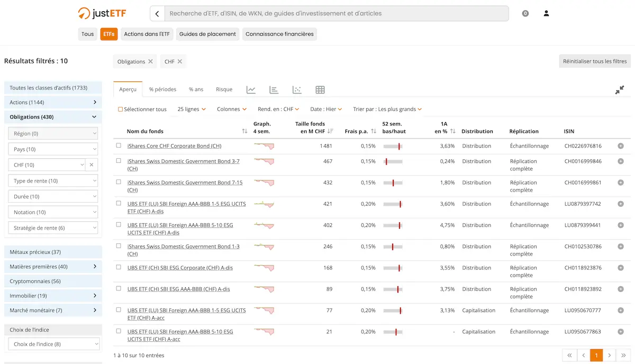635x364 pixels.
Task: Select Cryptomonnaies (56) asset class
Action: click(x=53, y=281)
